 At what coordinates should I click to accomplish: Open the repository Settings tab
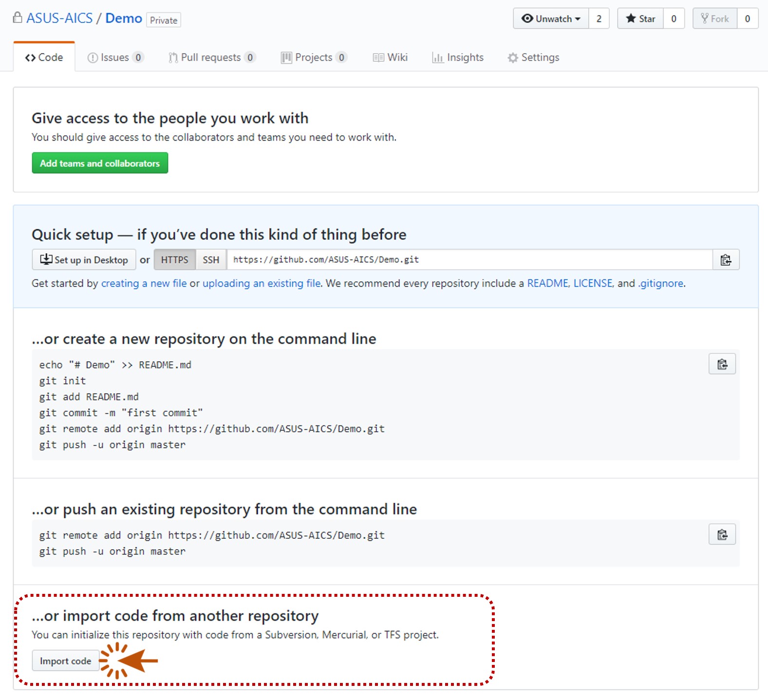[x=533, y=57]
